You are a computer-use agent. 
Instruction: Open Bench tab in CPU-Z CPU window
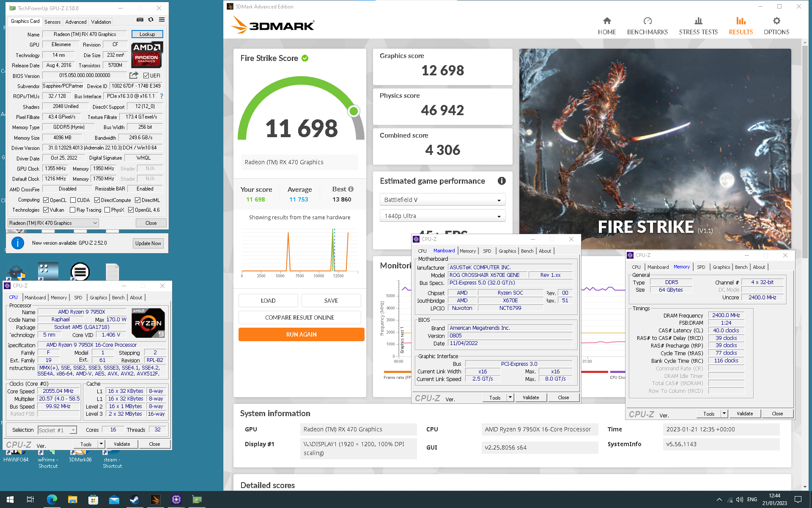pos(118,298)
